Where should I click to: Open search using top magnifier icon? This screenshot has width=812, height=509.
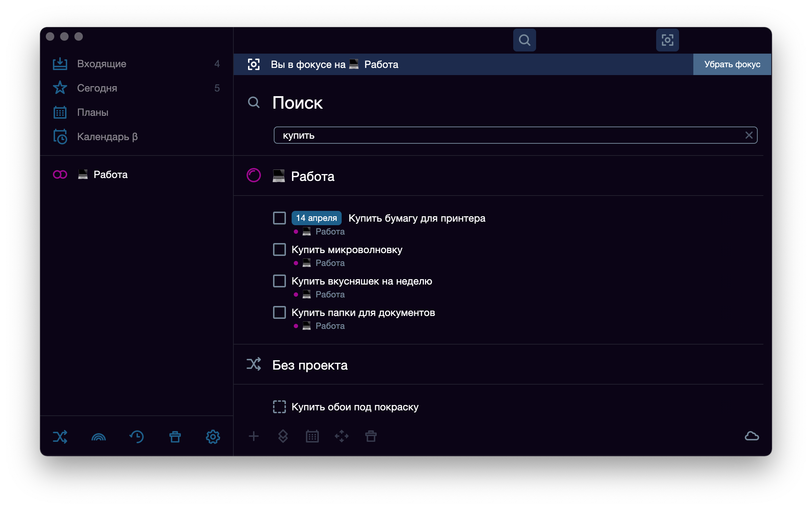pyautogui.click(x=524, y=40)
